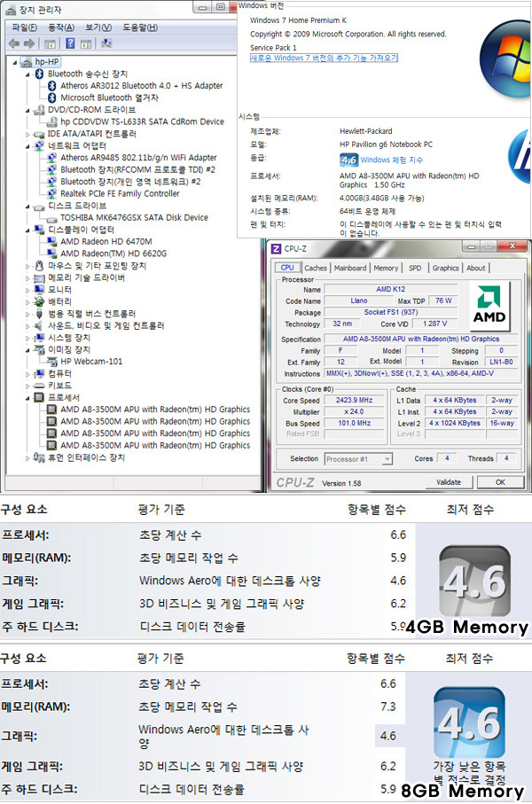
Task: Open the 보기(V) menu
Action: click(98, 27)
